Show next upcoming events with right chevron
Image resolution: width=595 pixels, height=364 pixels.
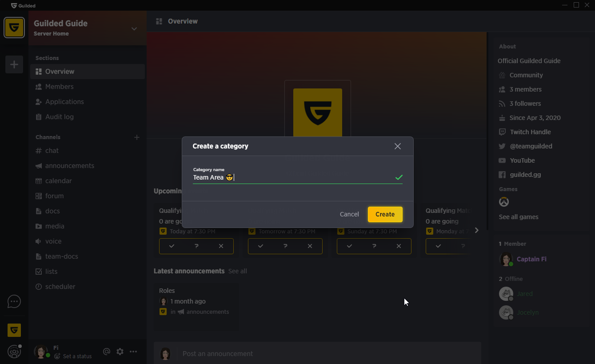[x=476, y=230]
